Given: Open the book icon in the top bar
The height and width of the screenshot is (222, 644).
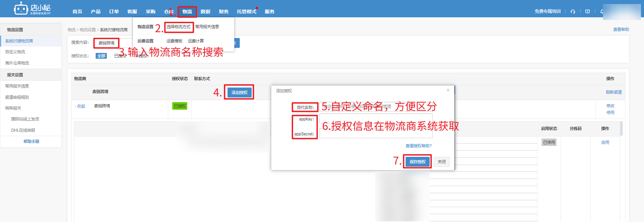Looking at the screenshot, I should tap(587, 12).
